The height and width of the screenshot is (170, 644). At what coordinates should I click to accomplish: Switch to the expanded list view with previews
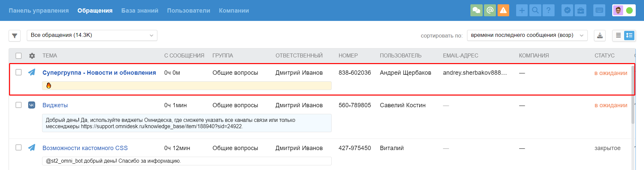(629, 36)
